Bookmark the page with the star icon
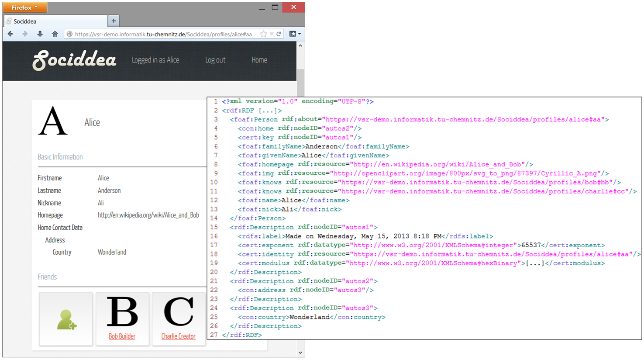Viewport: 644px width, 360px height. point(263,34)
